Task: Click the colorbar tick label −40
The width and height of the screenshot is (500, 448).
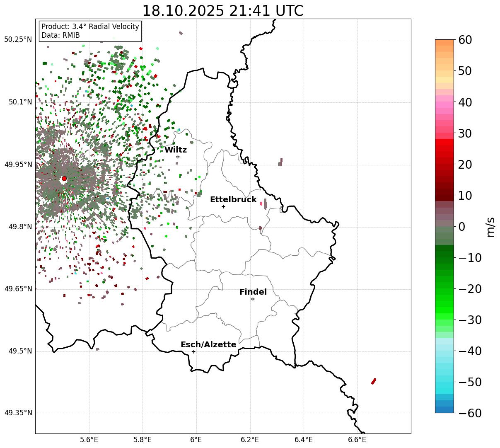Action: [470, 351]
